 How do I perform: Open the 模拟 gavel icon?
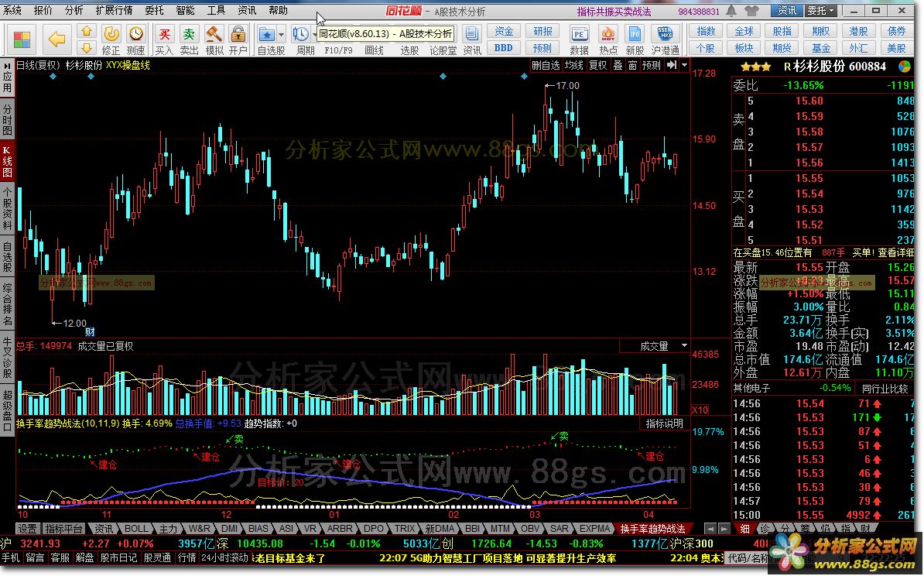coord(214,34)
